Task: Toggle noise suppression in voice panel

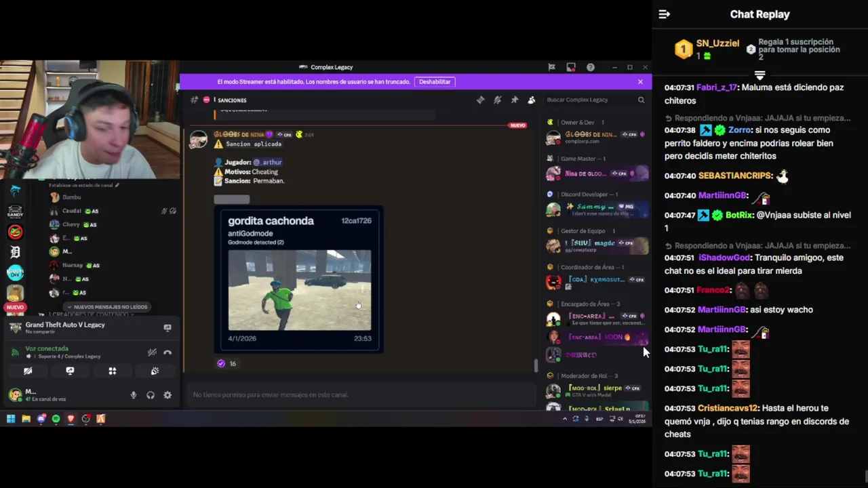Action: pyautogui.click(x=152, y=352)
